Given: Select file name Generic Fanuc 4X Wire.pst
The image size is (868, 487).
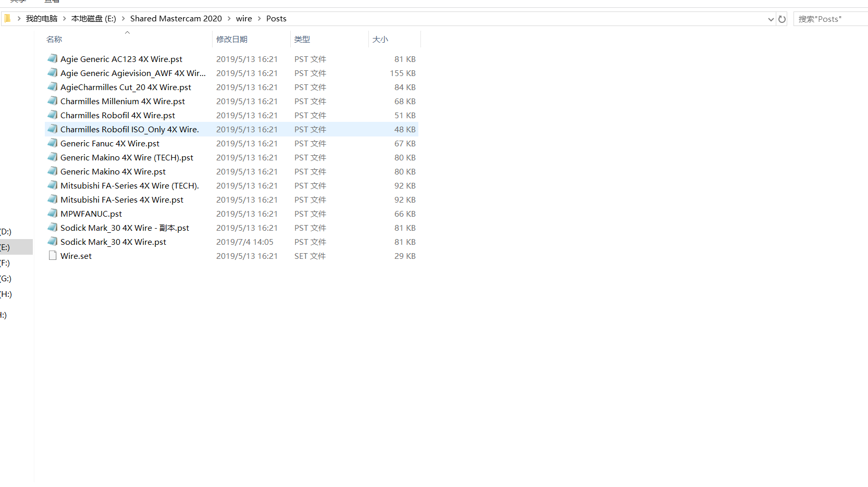Looking at the screenshot, I should (110, 144).
